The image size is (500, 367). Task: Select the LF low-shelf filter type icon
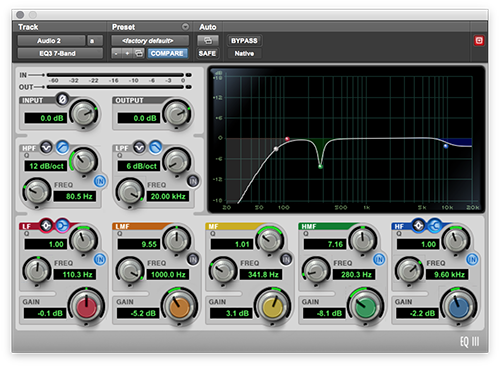[x=62, y=226]
